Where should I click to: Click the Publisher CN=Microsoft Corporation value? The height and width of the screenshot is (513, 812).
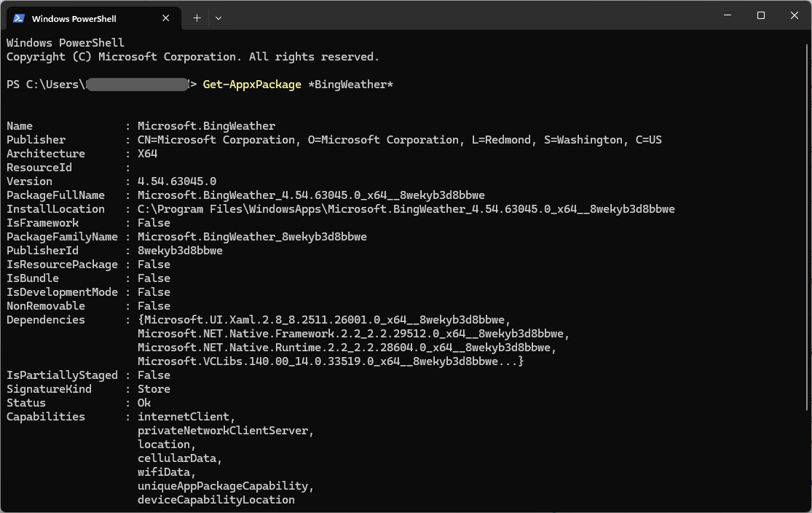(399, 140)
